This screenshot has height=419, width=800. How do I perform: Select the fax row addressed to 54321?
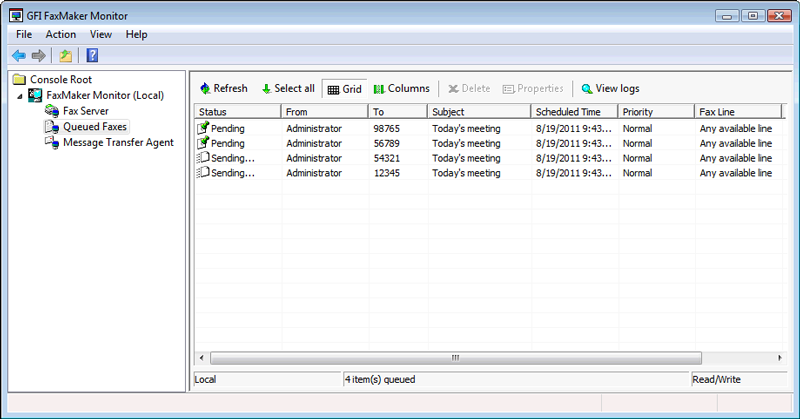(489, 158)
